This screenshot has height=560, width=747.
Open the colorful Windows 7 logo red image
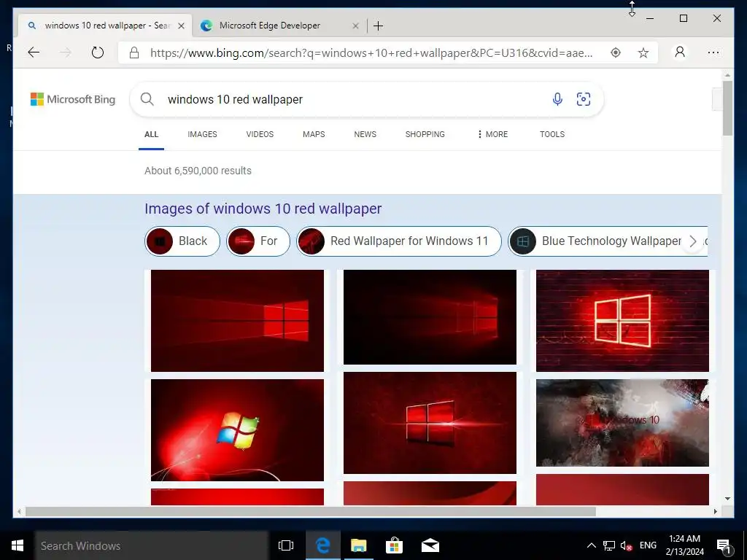click(x=237, y=430)
